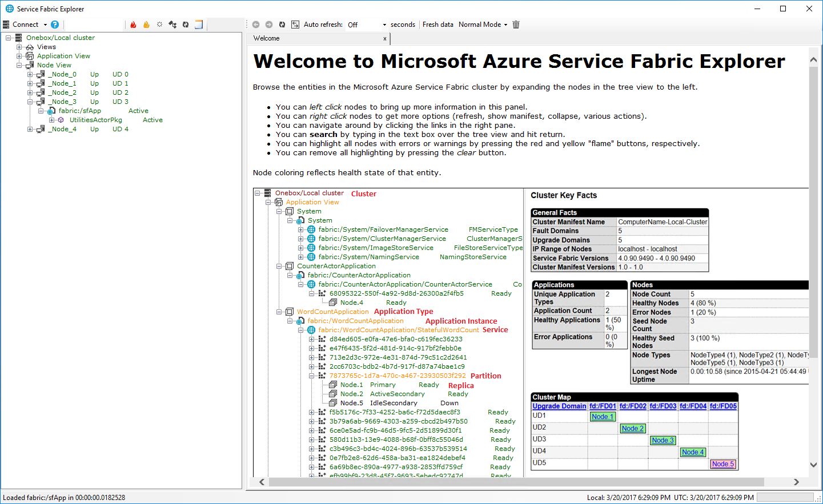
Task: Close the Welcome tab with its x
Action: point(385,39)
